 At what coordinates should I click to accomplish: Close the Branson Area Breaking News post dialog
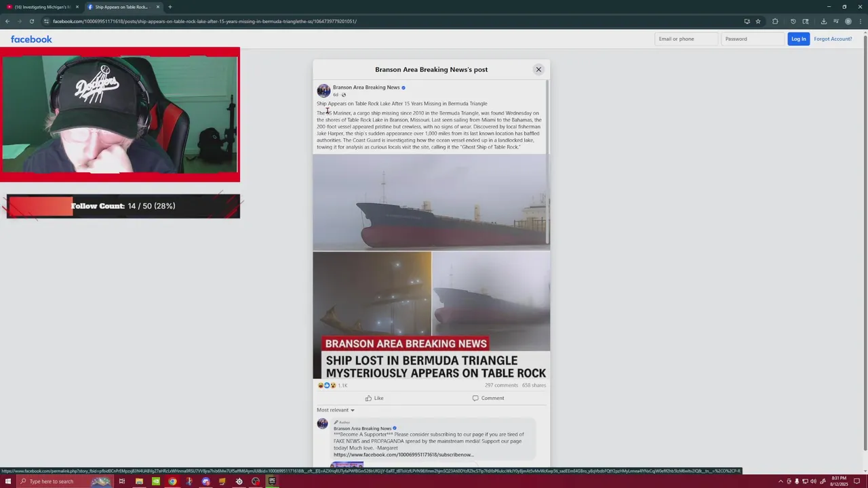coord(538,69)
